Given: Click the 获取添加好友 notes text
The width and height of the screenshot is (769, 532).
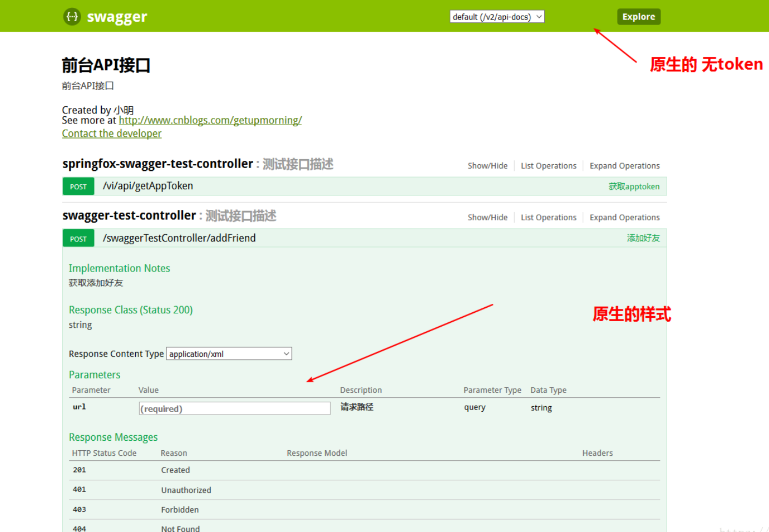Looking at the screenshot, I should (96, 283).
